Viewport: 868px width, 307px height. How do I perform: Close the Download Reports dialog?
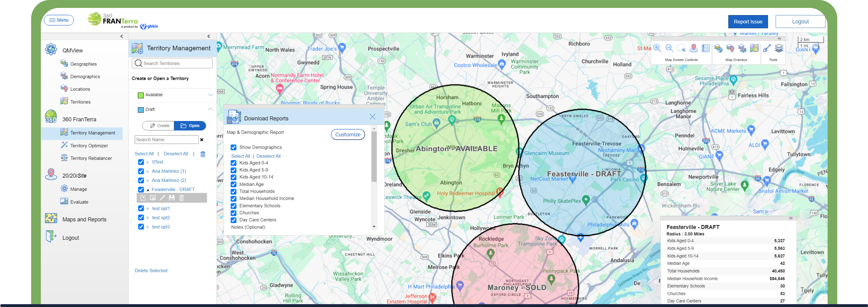coord(372,117)
